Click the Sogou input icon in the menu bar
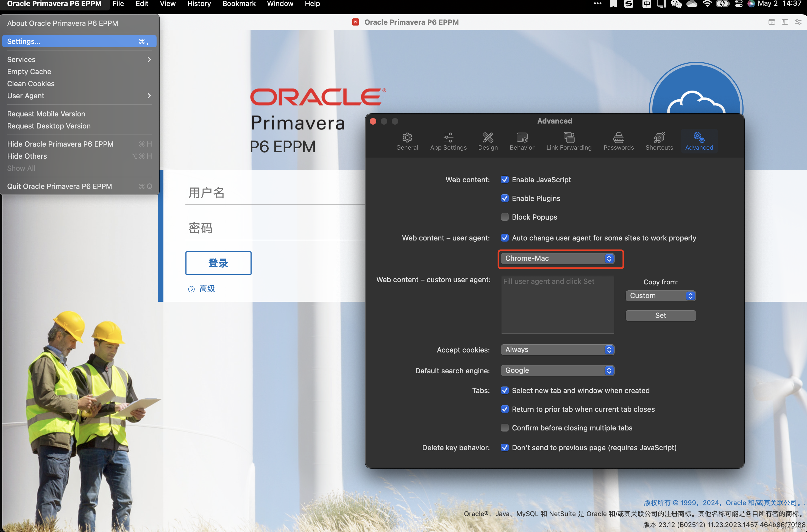Viewport: 807px width, 532px height. [629, 4]
